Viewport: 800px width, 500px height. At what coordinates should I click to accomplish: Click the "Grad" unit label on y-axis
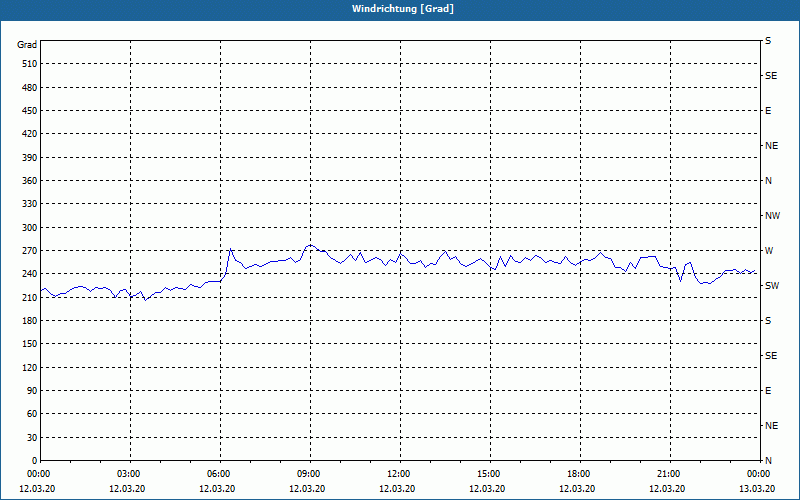pyautogui.click(x=27, y=45)
